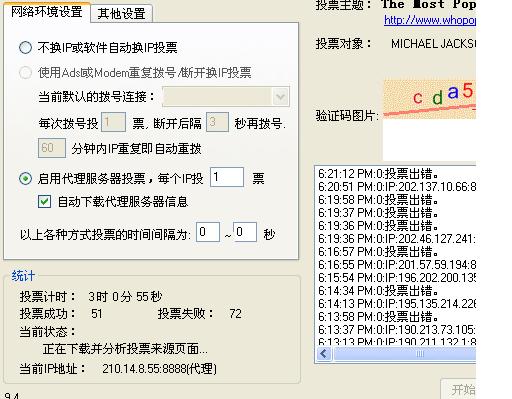Select the log entry with IP 195.135.214
The width and height of the screenshot is (512, 399).
coord(397,304)
